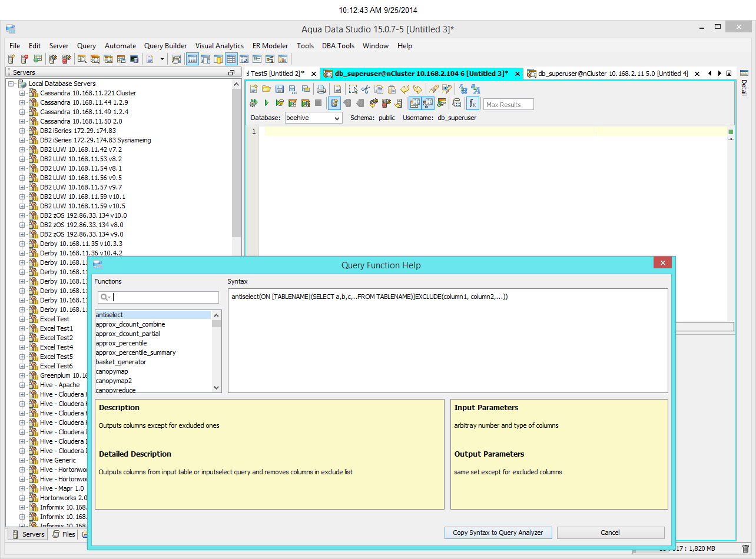Click the Redo arrow icon
The image size is (756, 559).
417,89
